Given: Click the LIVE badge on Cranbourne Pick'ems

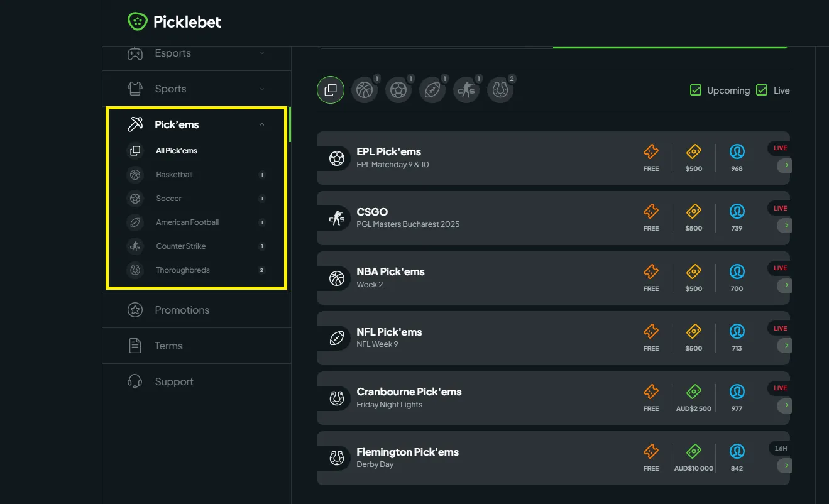Looking at the screenshot, I should tap(779, 388).
